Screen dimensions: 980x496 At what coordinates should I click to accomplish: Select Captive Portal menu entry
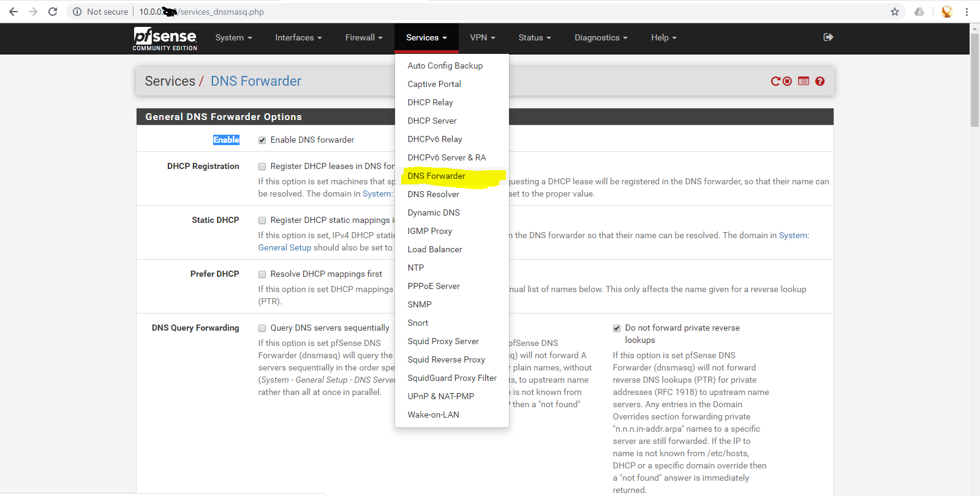[x=452, y=84]
